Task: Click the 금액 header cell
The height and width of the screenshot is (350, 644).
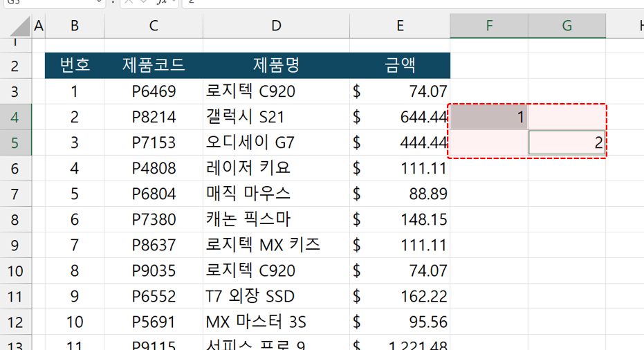Action: click(400, 66)
